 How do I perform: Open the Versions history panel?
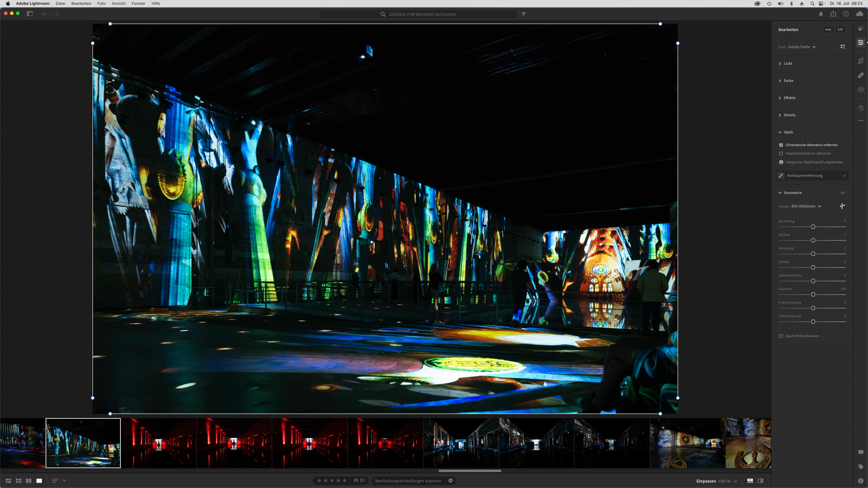point(861,108)
